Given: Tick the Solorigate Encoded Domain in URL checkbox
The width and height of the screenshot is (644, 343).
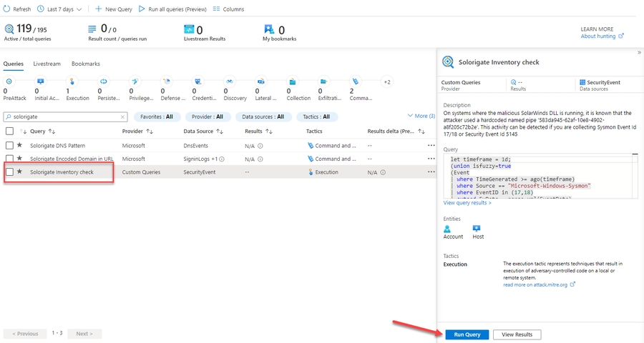Looking at the screenshot, I should 9,159.
